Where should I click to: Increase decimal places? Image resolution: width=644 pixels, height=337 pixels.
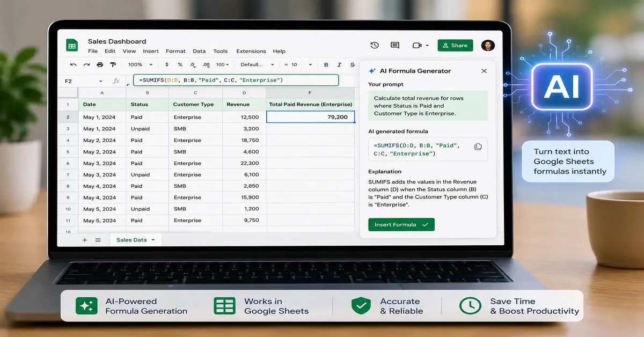[x=206, y=65]
